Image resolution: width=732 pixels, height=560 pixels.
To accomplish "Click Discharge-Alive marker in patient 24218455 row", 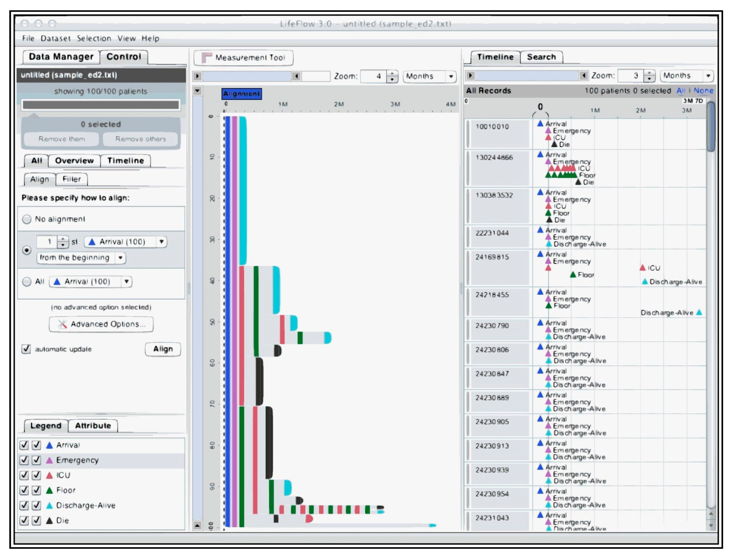I will tap(699, 312).
